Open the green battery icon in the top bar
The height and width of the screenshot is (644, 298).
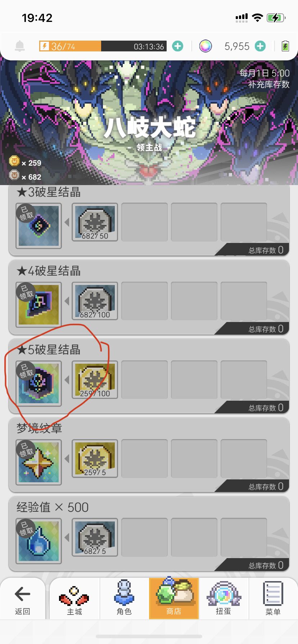pos(285,46)
